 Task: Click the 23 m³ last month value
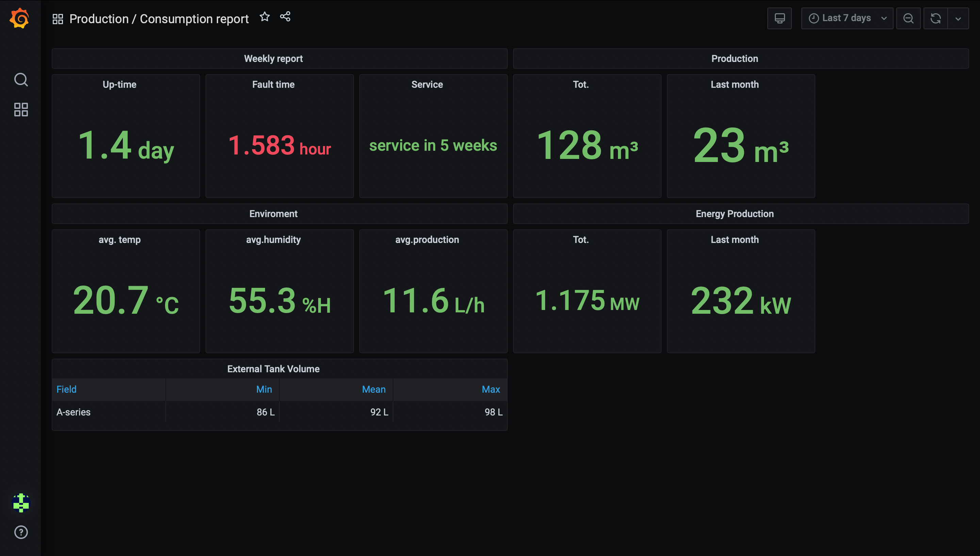[x=741, y=146]
